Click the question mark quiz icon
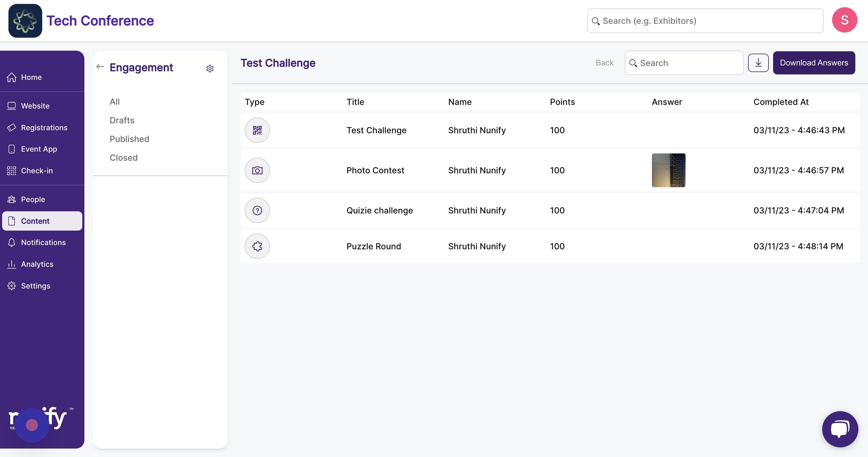The height and width of the screenshot is (457, 868). pyautogui.click(x=257, y=210)
